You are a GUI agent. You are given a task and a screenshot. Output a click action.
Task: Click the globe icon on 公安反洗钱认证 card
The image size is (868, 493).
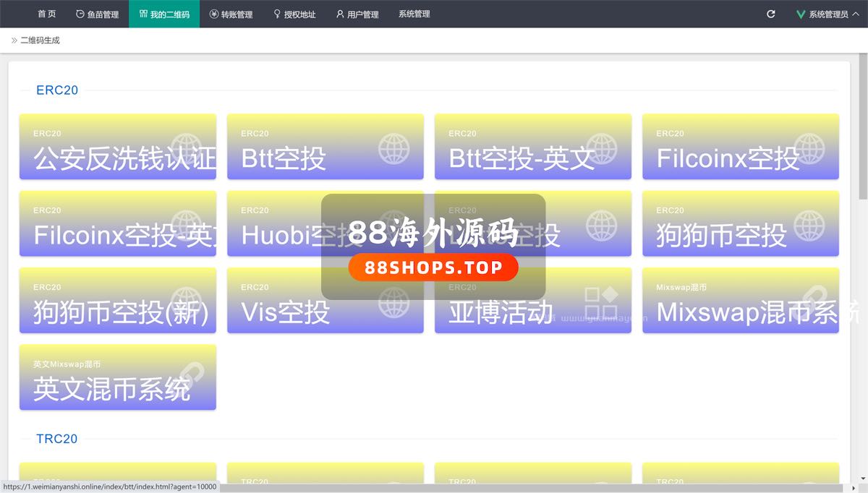click(187, 148)
